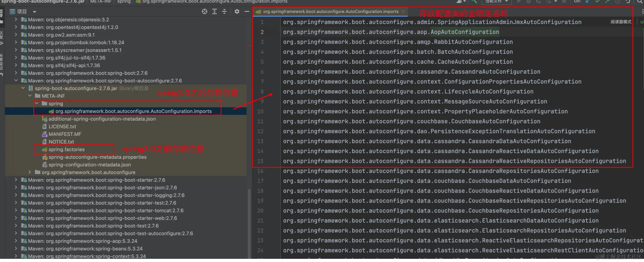Open Project panel gear options
This screenshot has height=262, width=644.
[x=237, y=12]
